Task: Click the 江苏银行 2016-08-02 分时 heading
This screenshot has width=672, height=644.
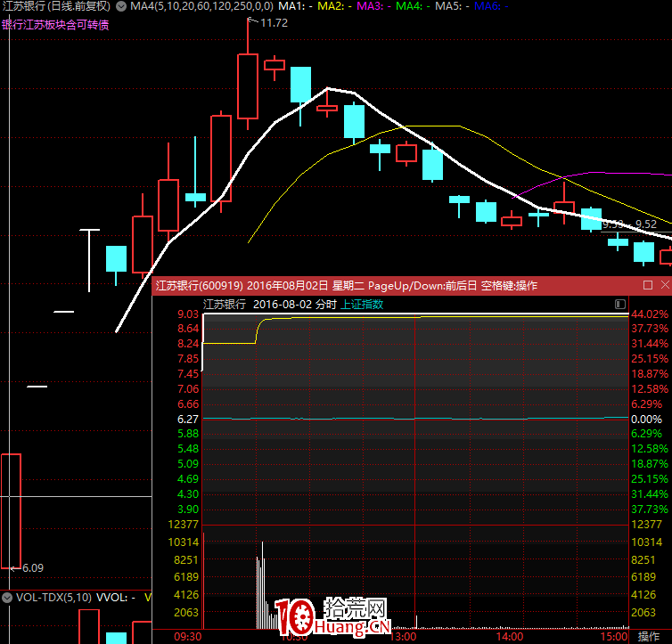Action: (270, 305)
